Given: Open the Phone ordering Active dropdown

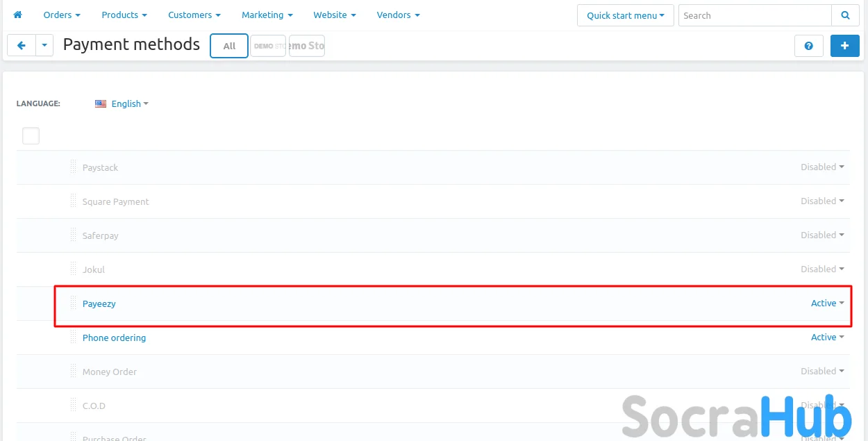Looking at the screenshot, I should 828,337.
